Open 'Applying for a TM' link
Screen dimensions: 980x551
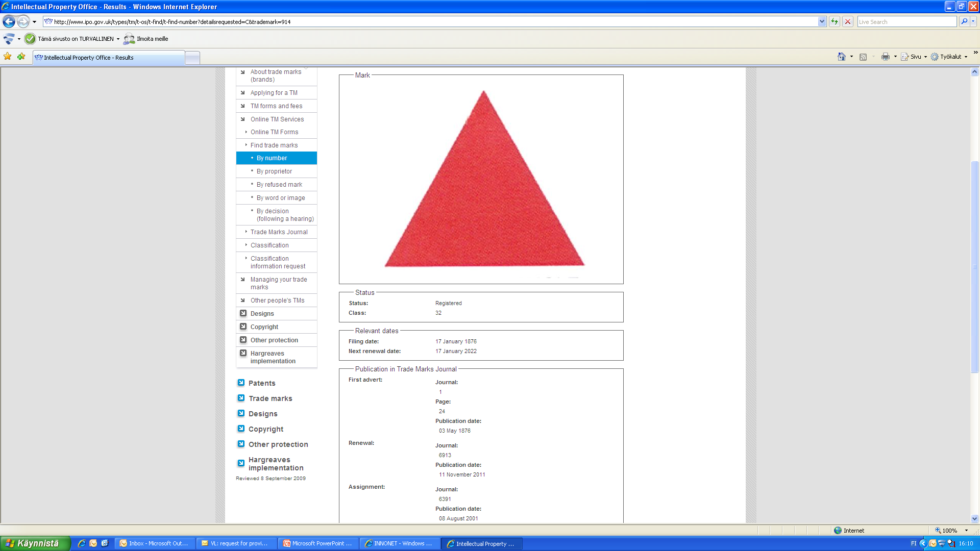click(x=274, y=93)
